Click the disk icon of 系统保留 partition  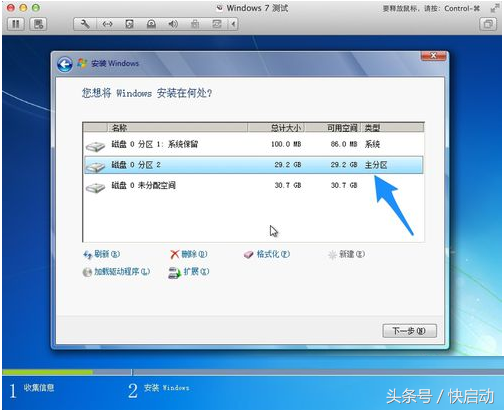pos(96,146)
